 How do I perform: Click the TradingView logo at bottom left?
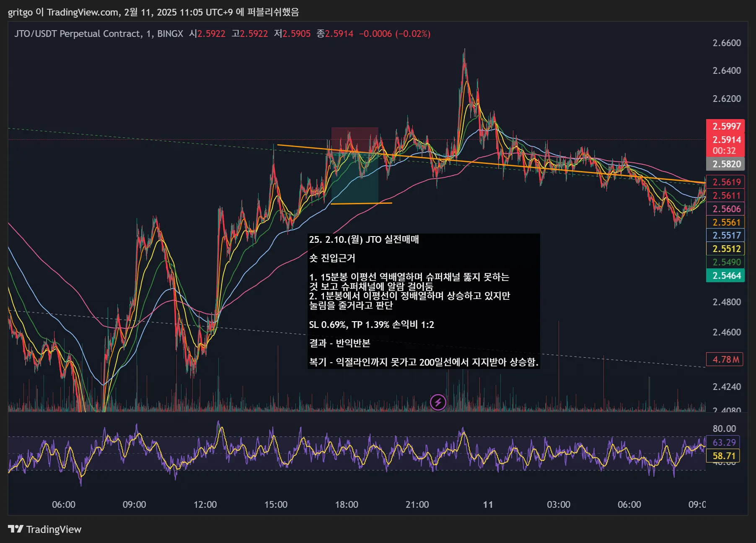(45, 530)
